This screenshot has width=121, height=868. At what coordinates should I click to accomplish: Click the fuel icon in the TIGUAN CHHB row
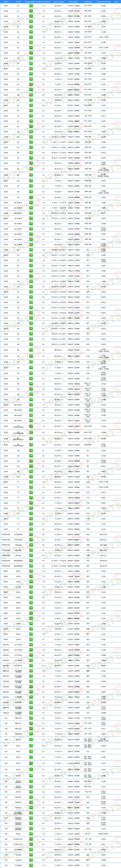(x=31, y=860)
